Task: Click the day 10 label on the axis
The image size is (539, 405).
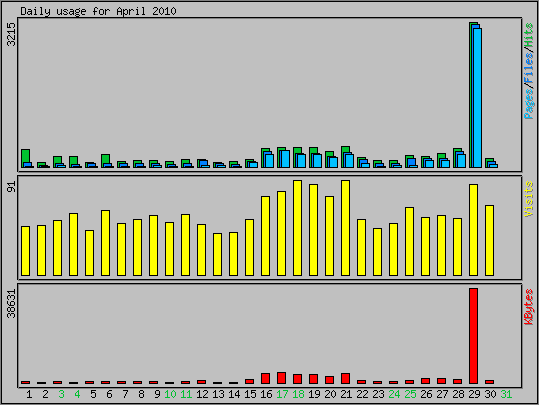Action: point(170,394)
